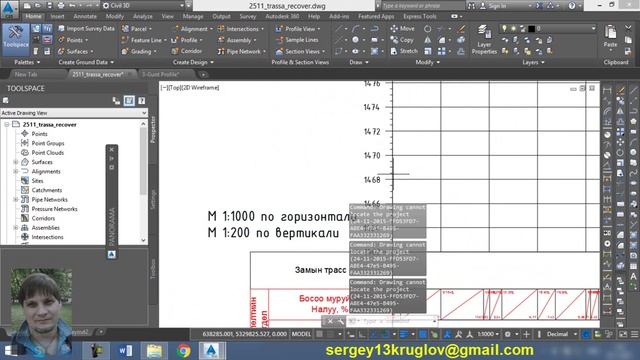Switch to the Settings side tab
This screenshot has width=640, height=360.
(x=153, y=199)
